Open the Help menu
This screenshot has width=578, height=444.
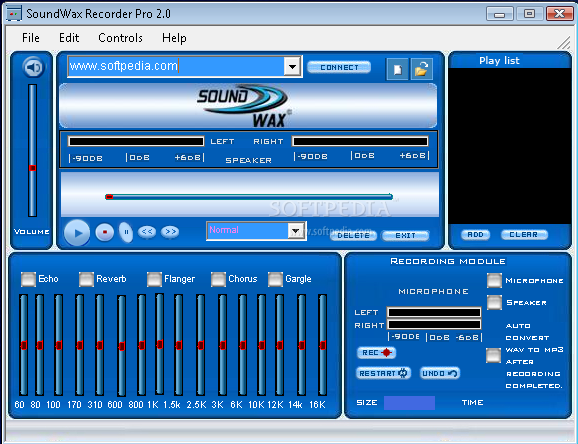(x=174, y=38)
